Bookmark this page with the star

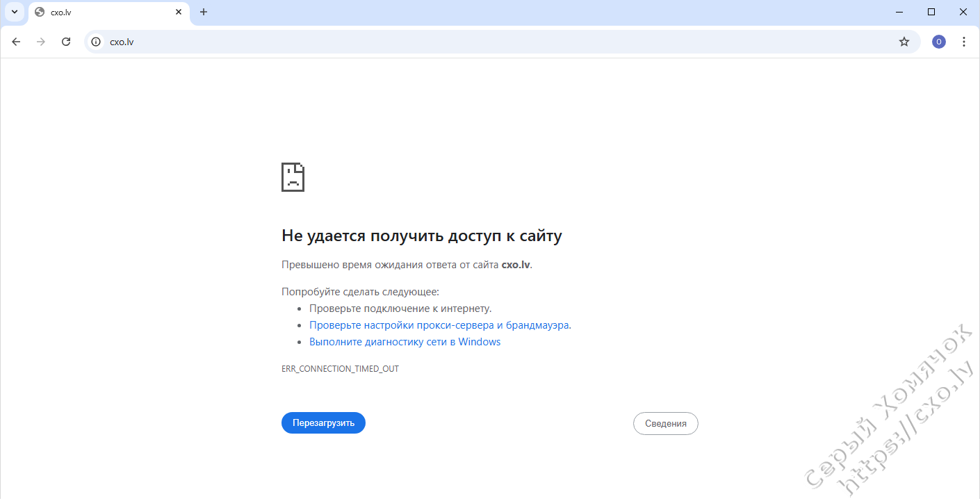point(904,42)
